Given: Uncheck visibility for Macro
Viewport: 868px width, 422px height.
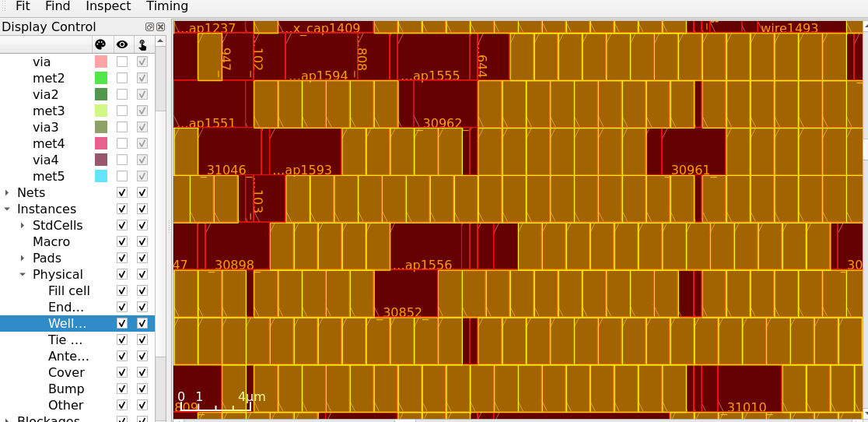Looking at the screenshot, I should tap(122, 241).
